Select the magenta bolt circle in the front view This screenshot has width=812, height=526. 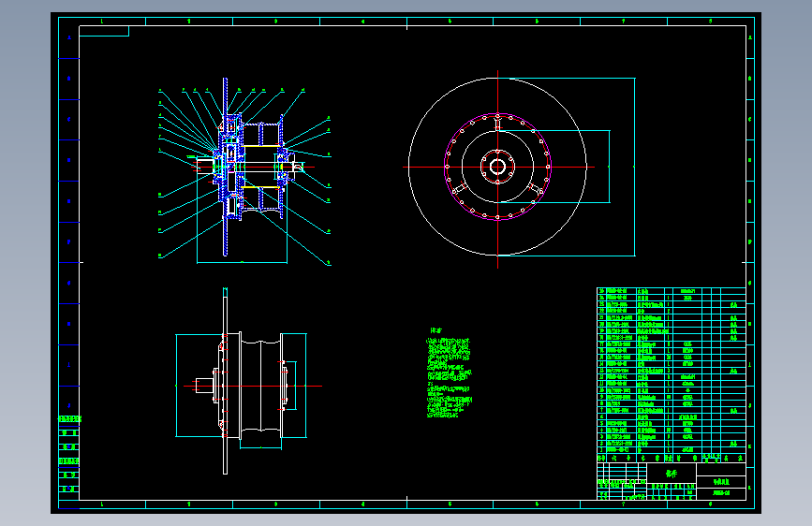497,167
